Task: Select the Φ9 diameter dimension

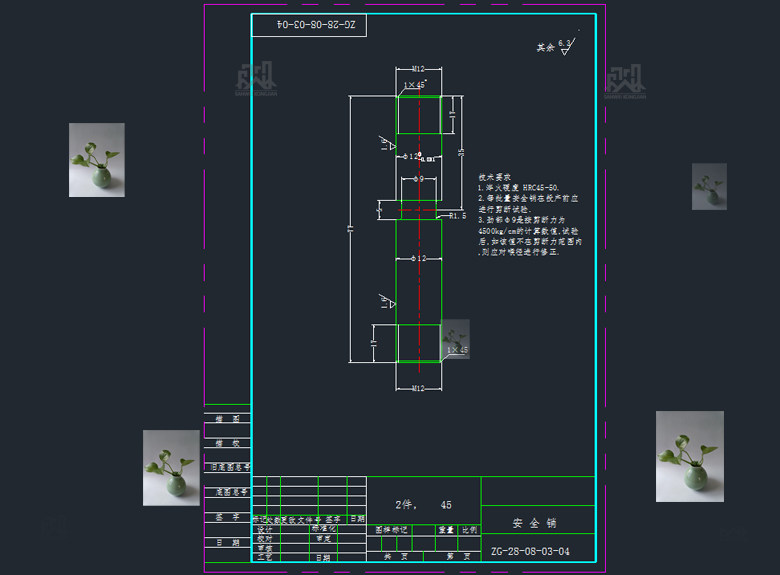Action: (419, 179)
